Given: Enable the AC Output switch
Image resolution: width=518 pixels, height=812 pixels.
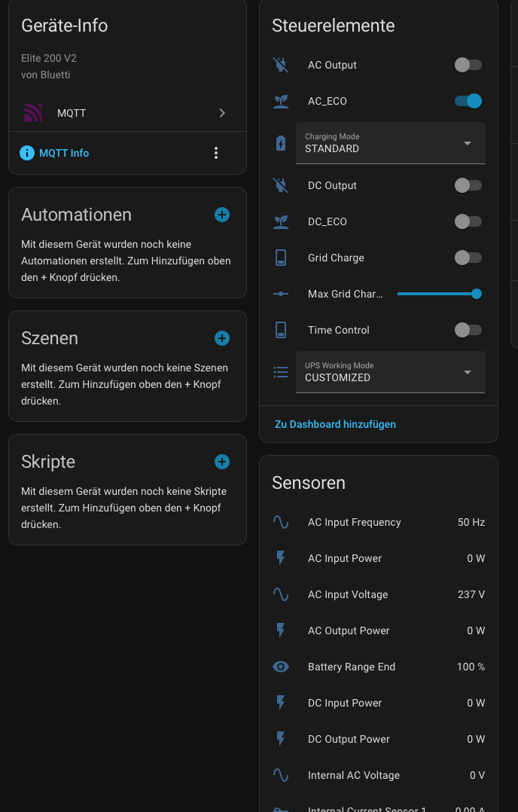Looking at the screenshot, I should pyautogui.click(x=468, y=65).
